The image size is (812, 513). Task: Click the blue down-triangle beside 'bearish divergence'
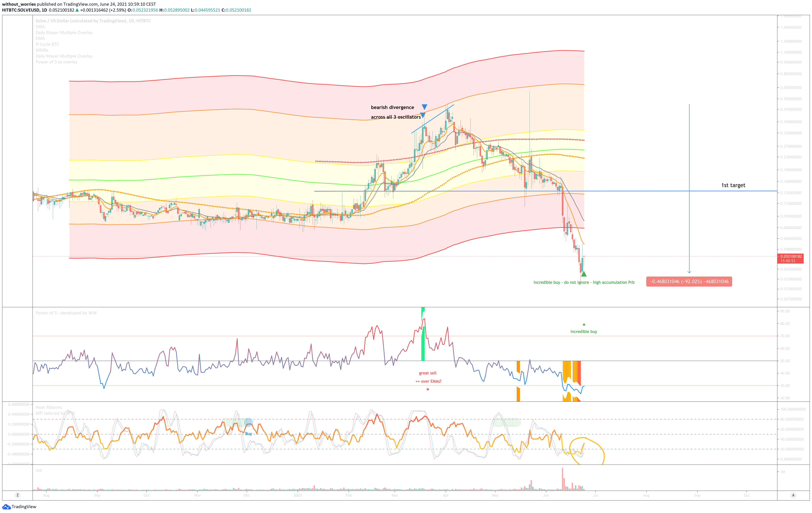coord(424,107)
